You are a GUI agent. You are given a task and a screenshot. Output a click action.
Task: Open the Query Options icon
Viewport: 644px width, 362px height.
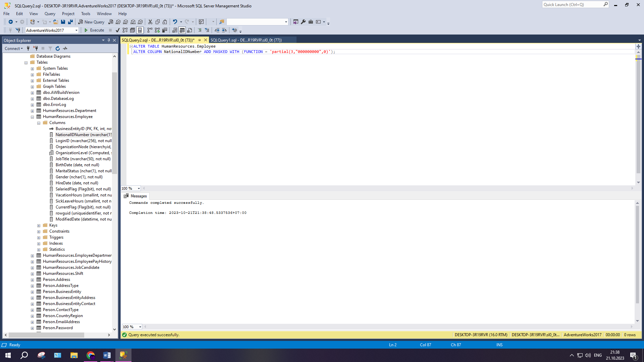[132, 30]
